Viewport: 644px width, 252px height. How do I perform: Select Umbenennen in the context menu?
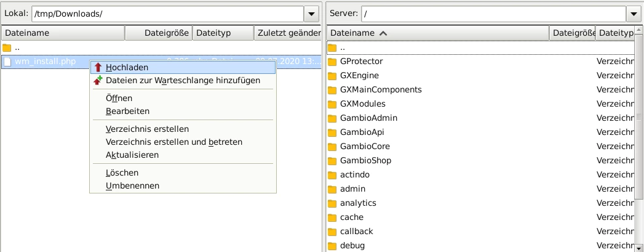[132, 185]
